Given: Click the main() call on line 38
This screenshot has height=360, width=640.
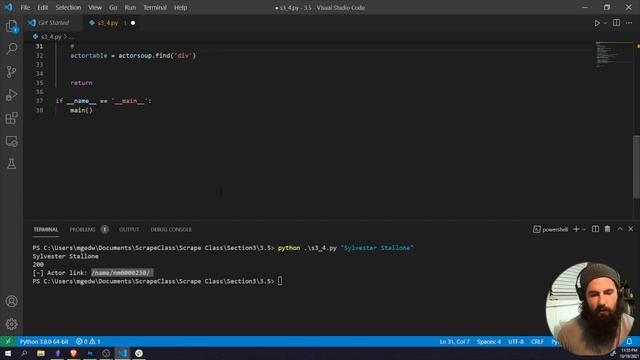Looking at the screenshot, I should [81, 110].
